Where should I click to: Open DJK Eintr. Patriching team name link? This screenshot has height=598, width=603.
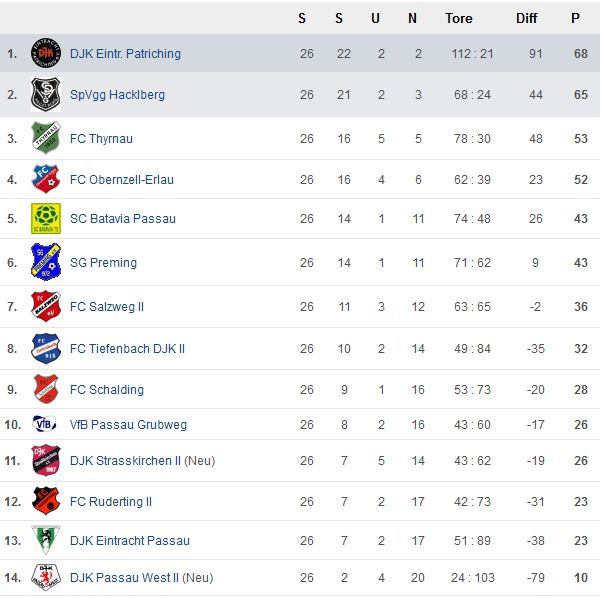125,53
